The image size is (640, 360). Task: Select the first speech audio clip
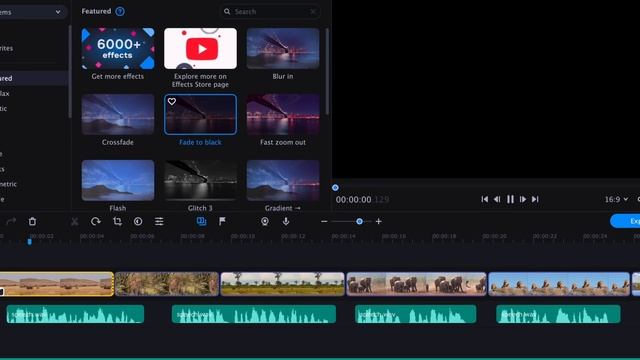pos(75,314)
